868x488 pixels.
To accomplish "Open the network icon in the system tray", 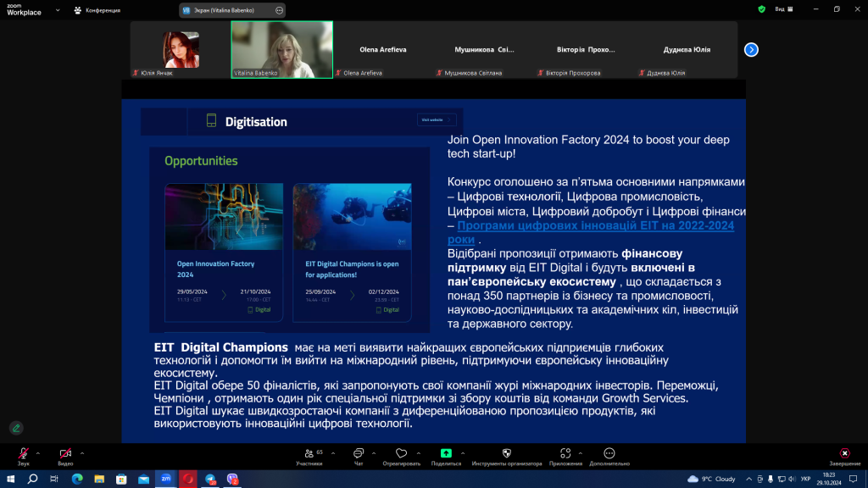I will pyautogui.click(x=781, y=480).
